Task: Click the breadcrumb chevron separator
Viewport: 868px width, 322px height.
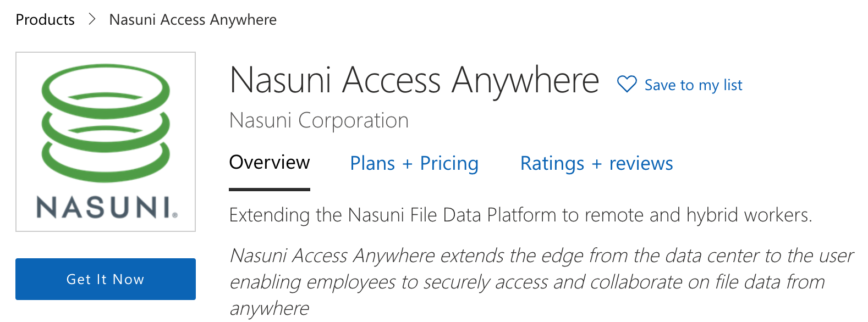Action: (92, 19)
